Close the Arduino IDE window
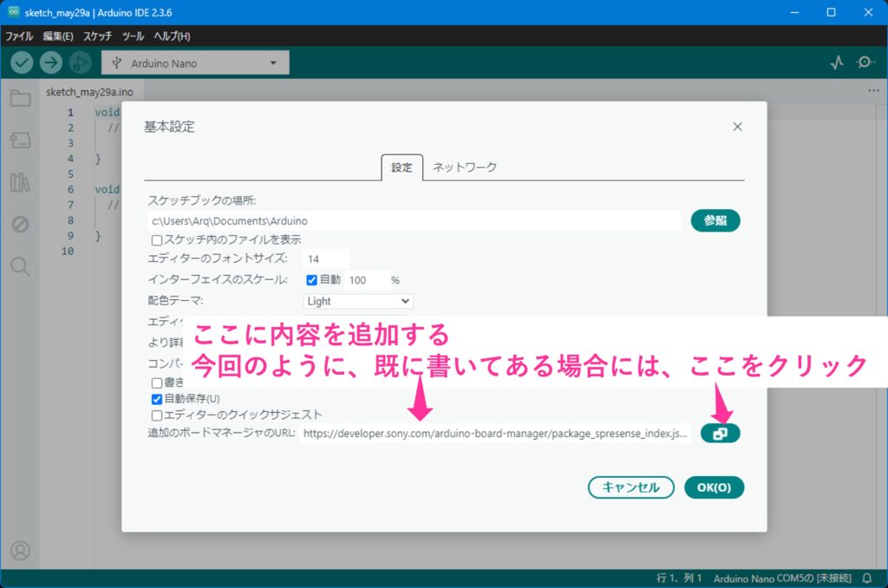 point(868,12)
